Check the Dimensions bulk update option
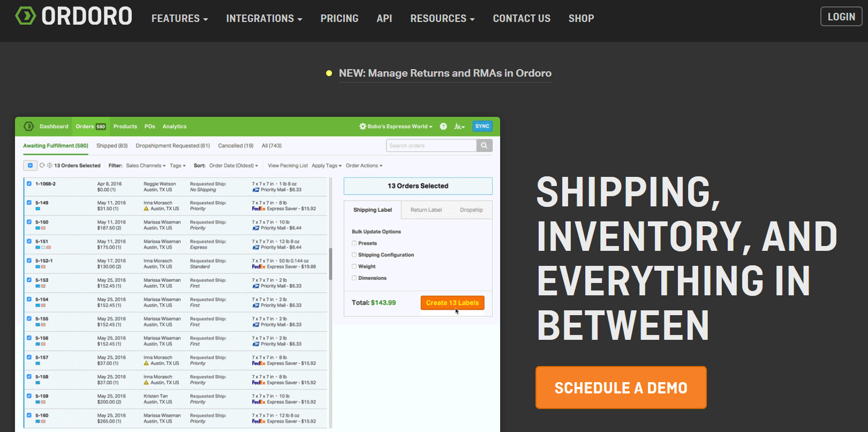Screen dimensions: 868x432 (354, 278)
